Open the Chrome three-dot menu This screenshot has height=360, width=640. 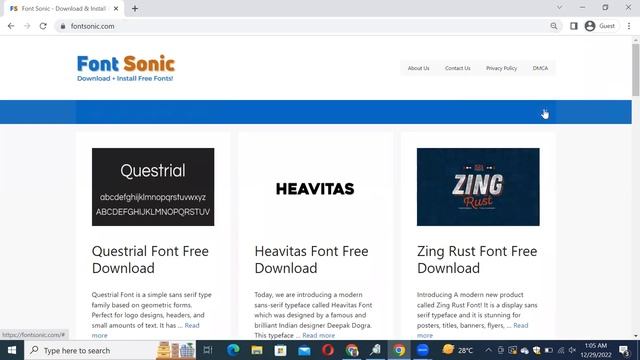(x=629, y=26)
